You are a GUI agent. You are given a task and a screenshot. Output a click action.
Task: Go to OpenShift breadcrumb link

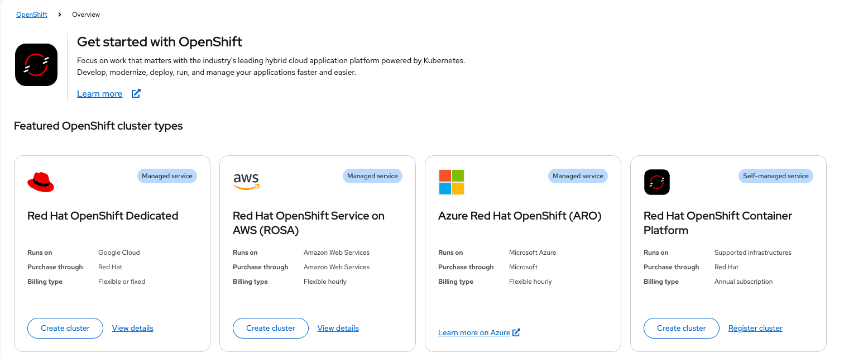[x=32, y=15]
